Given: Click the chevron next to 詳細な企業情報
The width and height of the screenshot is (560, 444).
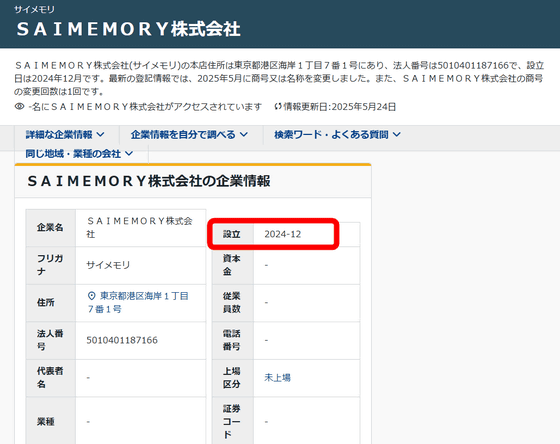Looking at the screenshot, I should (x=101, y=135).
